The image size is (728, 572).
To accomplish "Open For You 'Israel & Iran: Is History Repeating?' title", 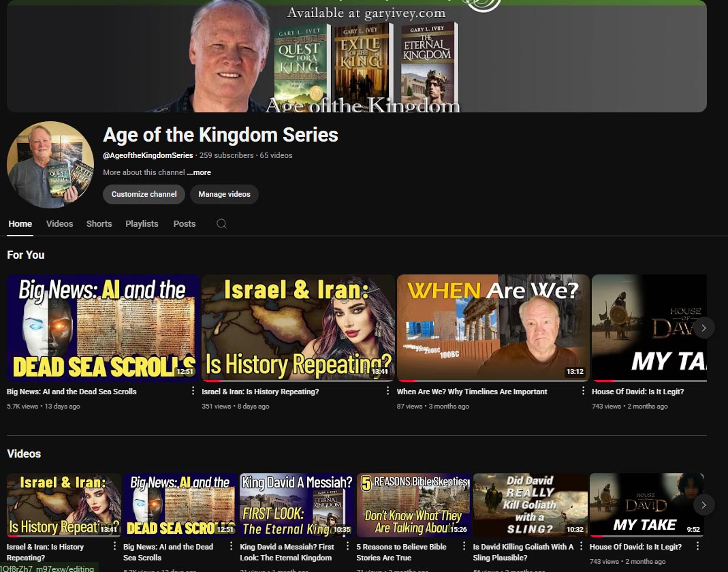I will pyautogui.click(x=260, y=392).
